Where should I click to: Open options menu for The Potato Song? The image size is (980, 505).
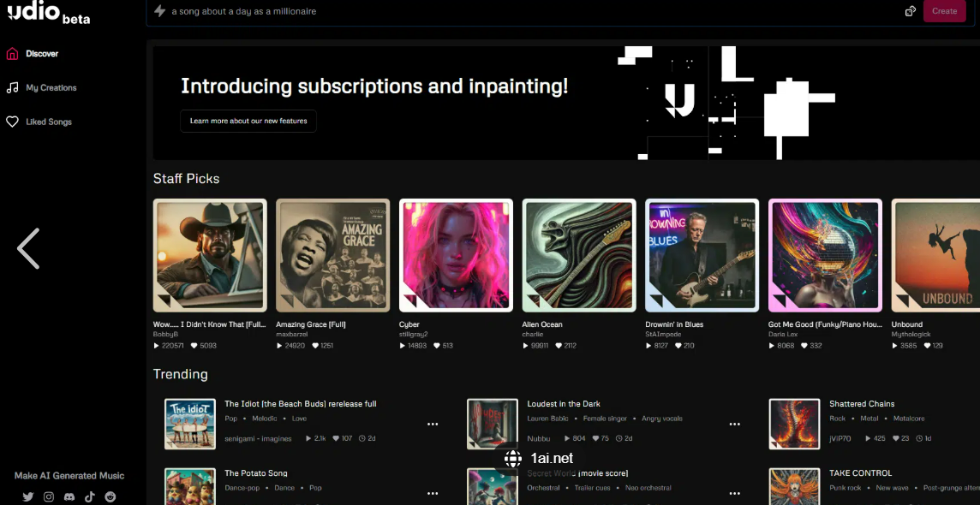click(433, 493)
